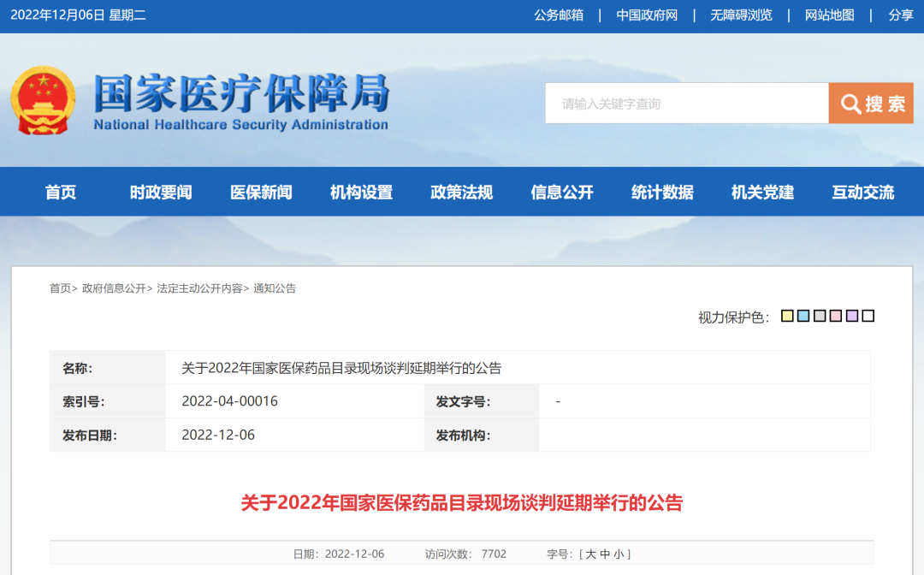Click 分享 share link
The height and width of the screenshot is (575, 924).
(x=900, y=15)
